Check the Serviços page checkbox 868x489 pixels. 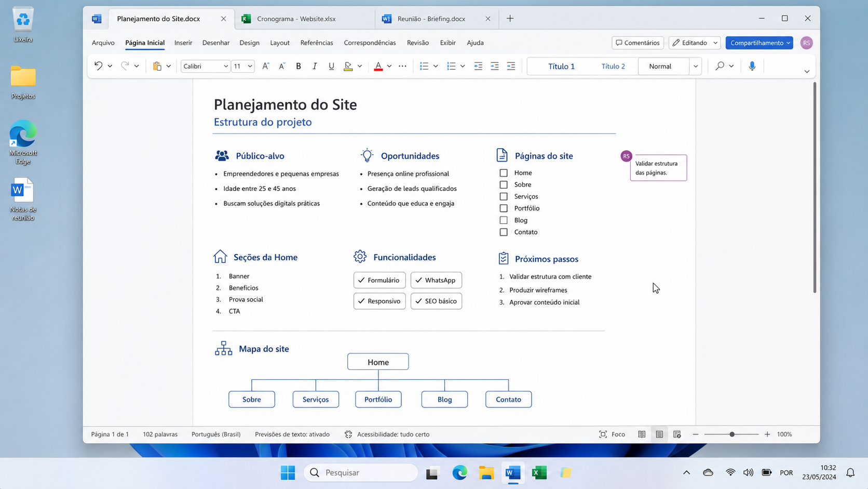[504, 196]
